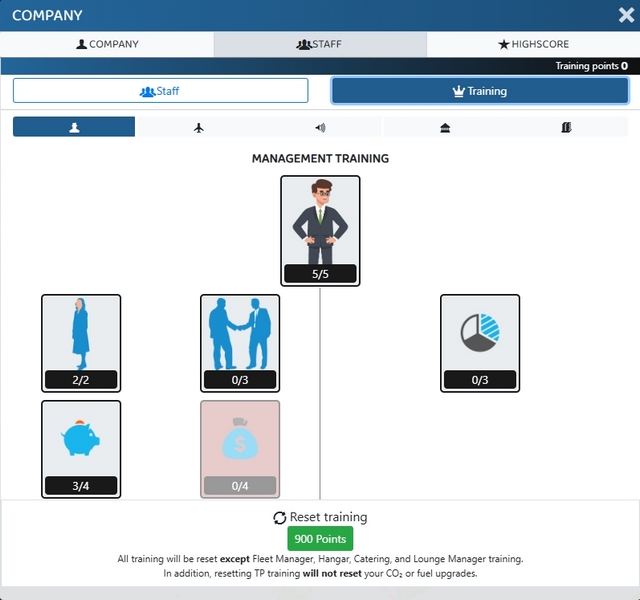Screen dimensions: 640x600
Task: Switch to the STAFF tab
Action: [x=320, y=44]
